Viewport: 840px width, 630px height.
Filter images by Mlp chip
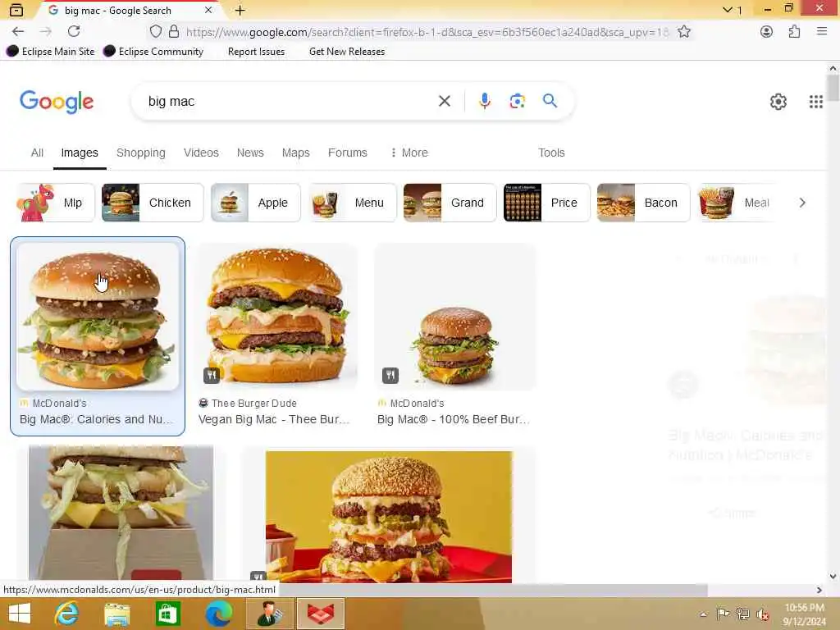click(x=56, y=203)
